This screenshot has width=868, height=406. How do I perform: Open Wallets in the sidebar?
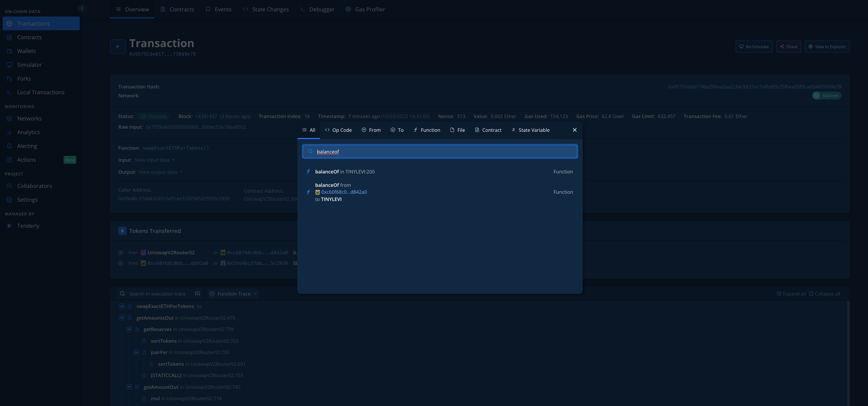pos(41,51)
